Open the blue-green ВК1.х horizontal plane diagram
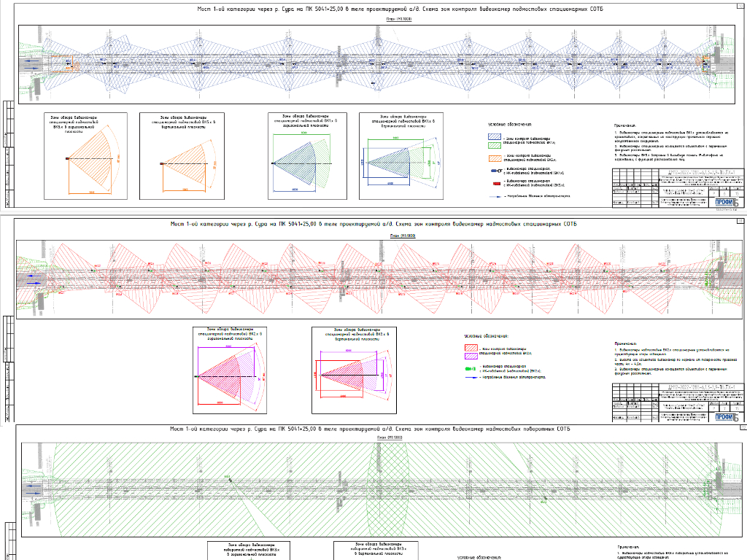The width and height of the screenshot is (747, 560). [x=307, y=156]
